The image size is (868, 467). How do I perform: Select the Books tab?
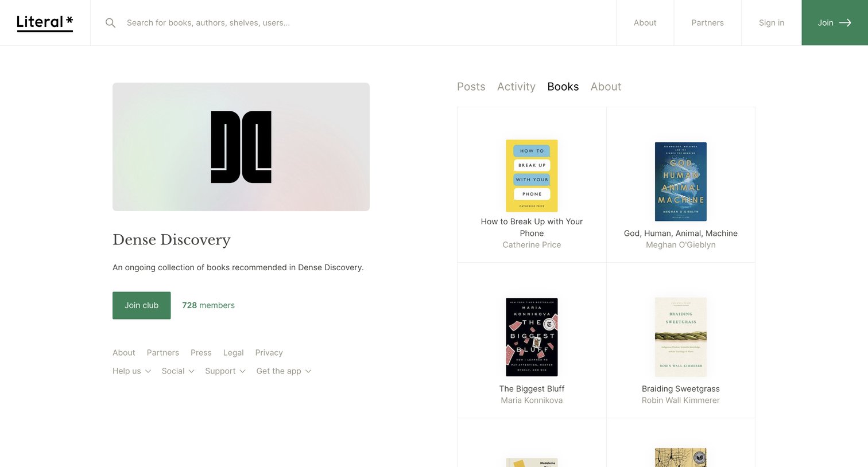coord(563,87)
